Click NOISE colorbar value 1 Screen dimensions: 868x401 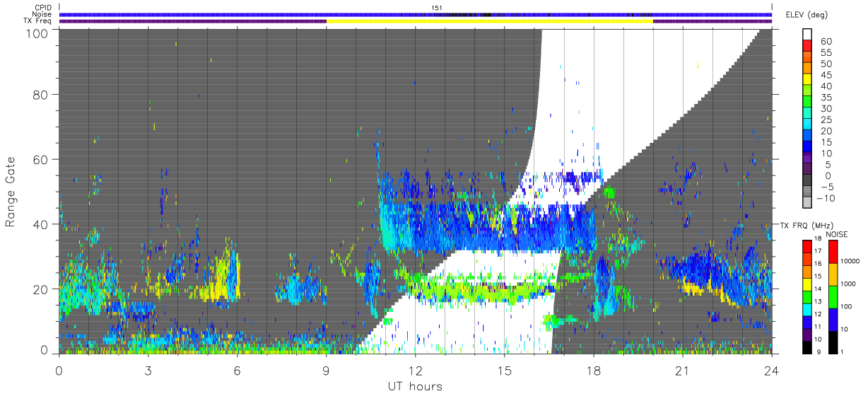pos(841,351)
